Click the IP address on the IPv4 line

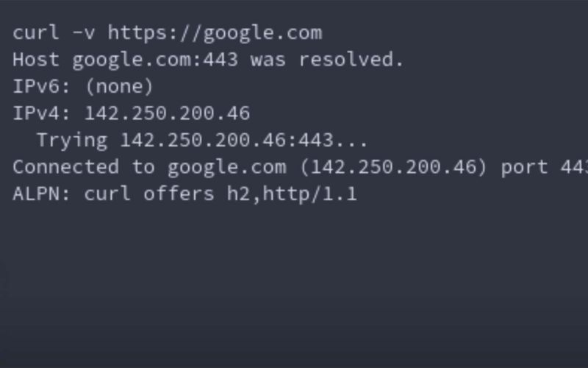pos(167,113)
